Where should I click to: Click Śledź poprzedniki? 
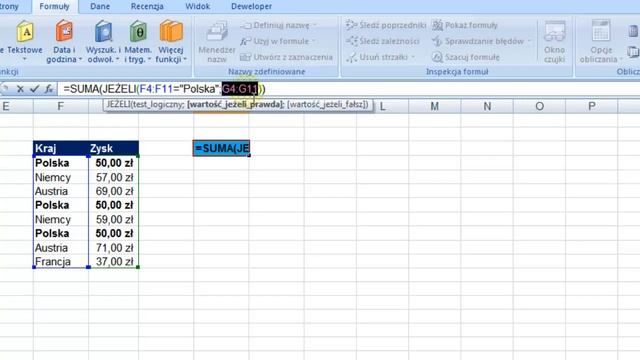(x=386, y=25)
